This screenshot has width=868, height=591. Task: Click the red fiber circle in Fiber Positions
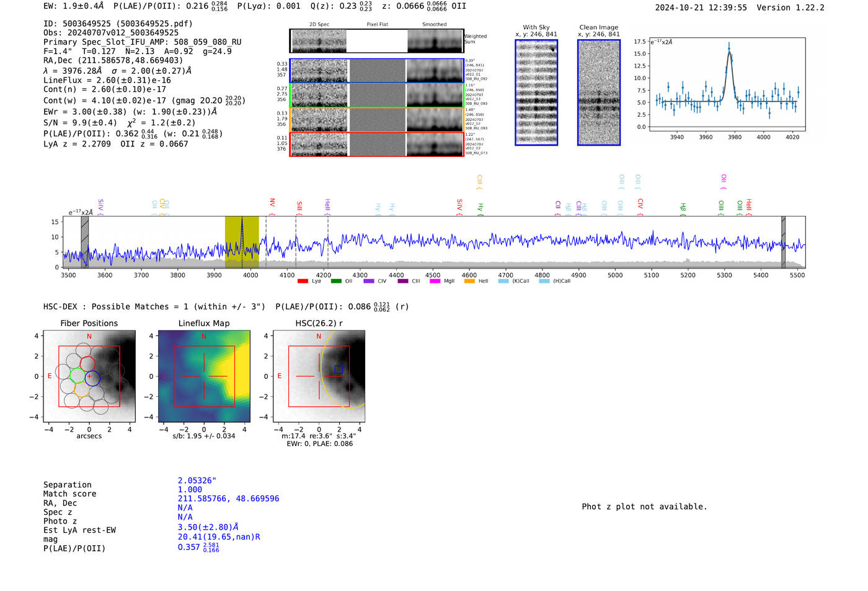coord(87,363)
